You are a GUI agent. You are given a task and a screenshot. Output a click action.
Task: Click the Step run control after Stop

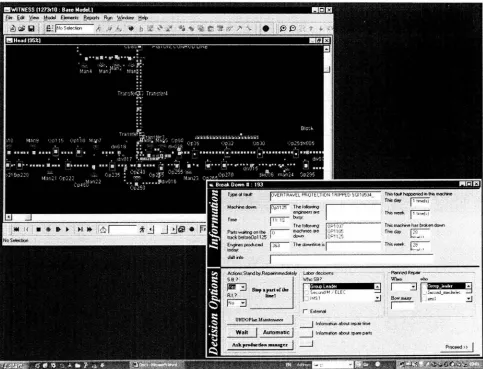click(48, 229)
